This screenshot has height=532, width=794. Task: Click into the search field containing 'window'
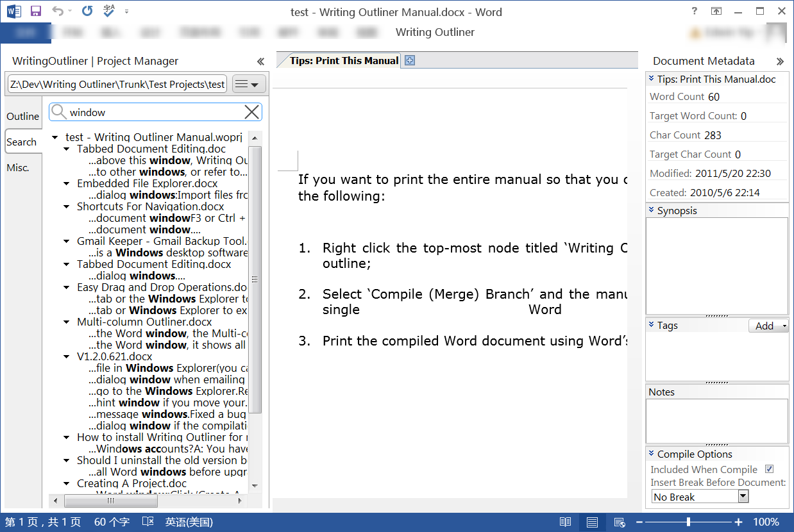pyautogui.click(x=155, y=112)
